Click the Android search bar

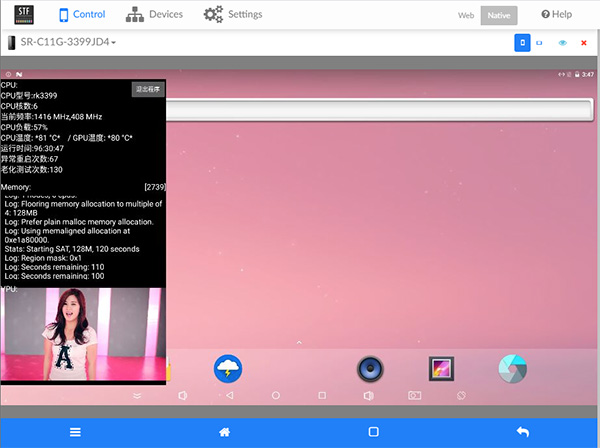click(379, 110)
